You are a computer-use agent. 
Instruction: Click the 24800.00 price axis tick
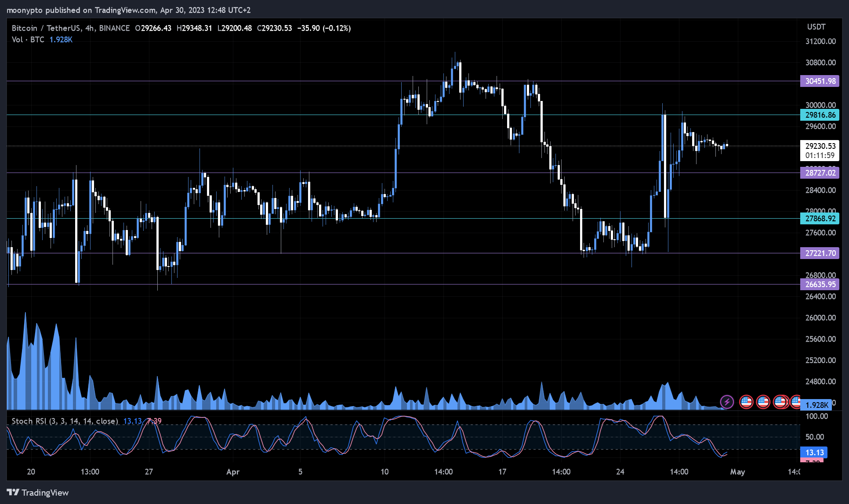820,381
